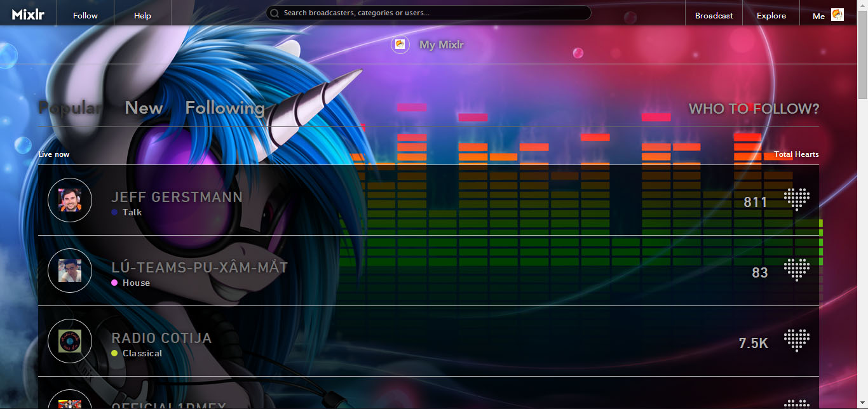This screenshot has width=868, height=409.
Task: Focus the search broadcasters input field
Action: coord(428,13)
